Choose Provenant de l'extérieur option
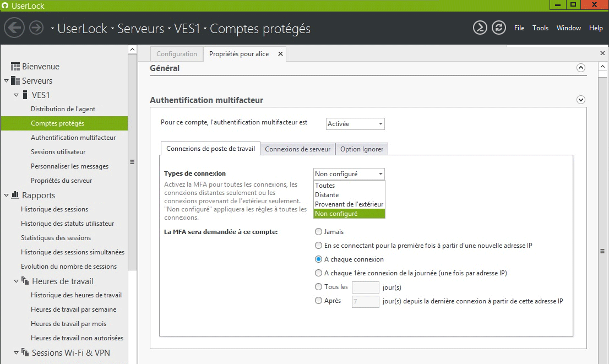The height and width of the screenshot is (364, 609). (x=349, y=204)
